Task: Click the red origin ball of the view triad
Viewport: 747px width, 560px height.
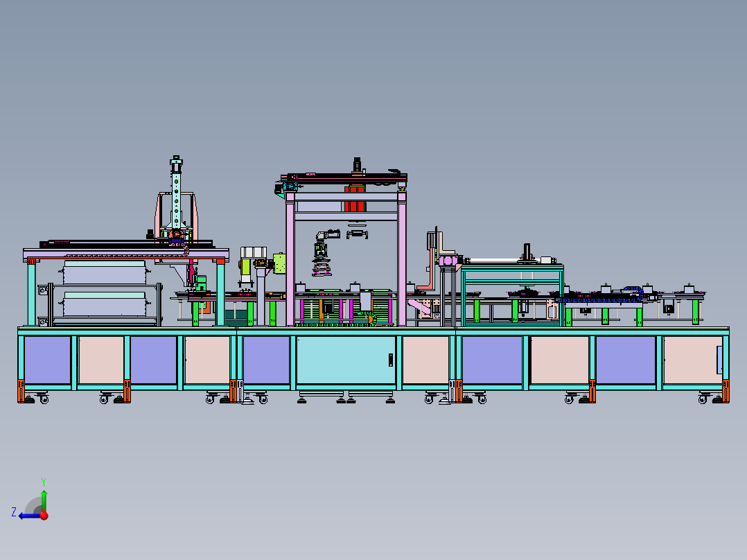Action: point(44,515)
